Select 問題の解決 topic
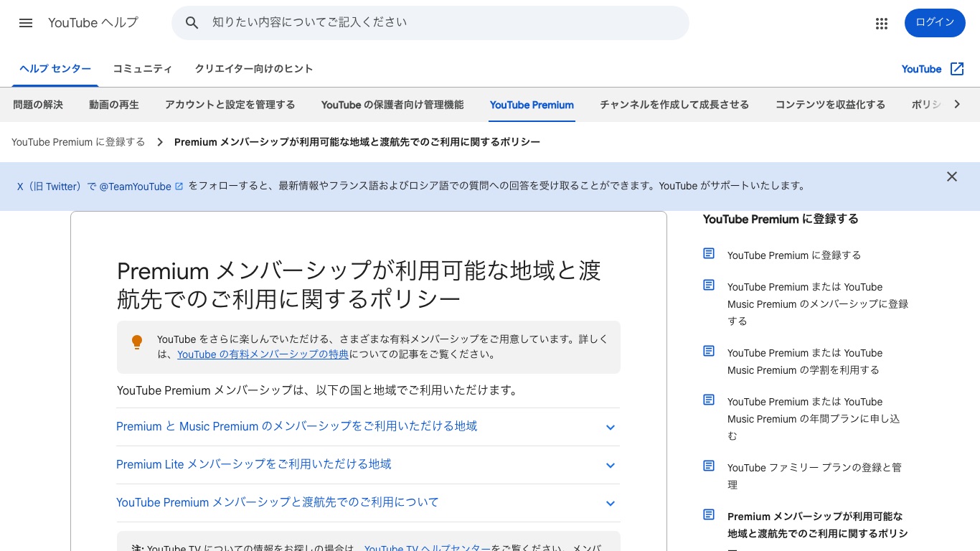 tap(38, 105)
